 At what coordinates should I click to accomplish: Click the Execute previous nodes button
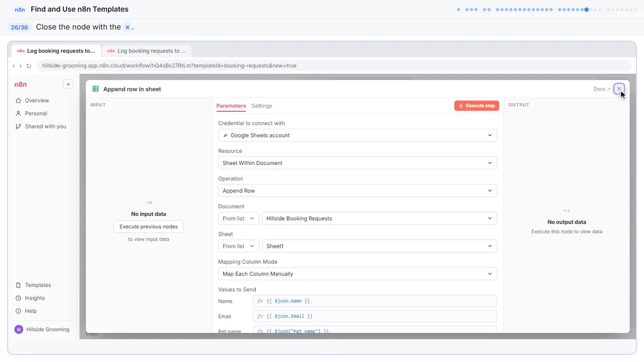coord(148,227)
